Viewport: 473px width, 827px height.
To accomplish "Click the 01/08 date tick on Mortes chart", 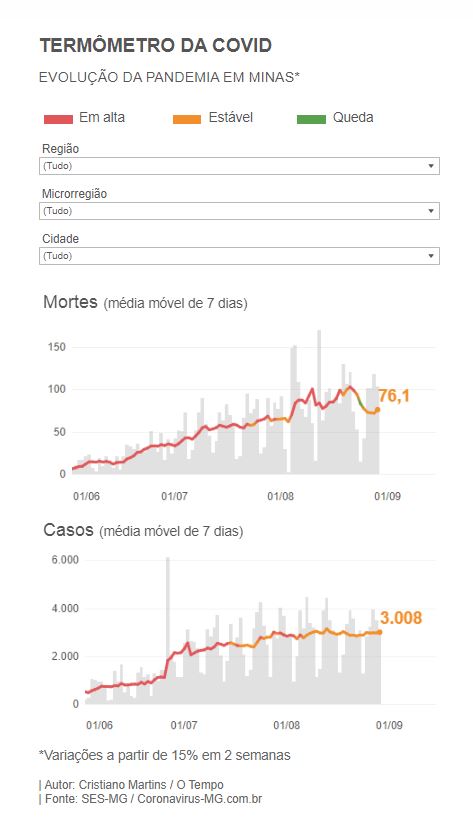I will pos(280,496).
